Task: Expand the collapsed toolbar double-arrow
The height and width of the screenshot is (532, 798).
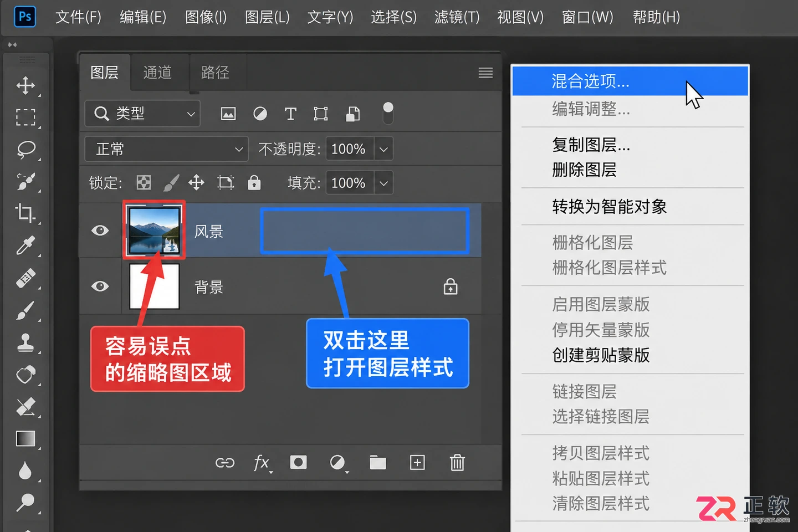Action: point(12,44)
